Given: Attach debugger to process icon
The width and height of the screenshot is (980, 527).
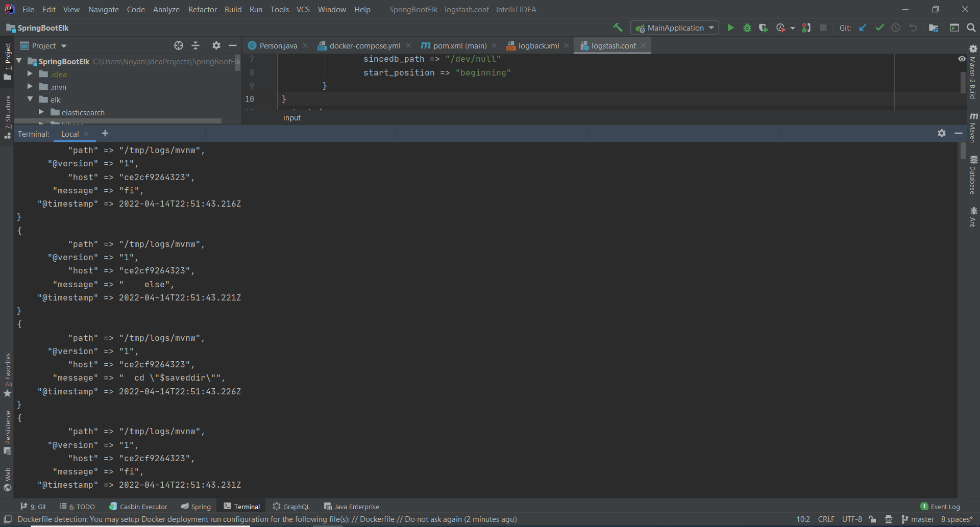Looking at the screenshot, I should click(806, 28).
